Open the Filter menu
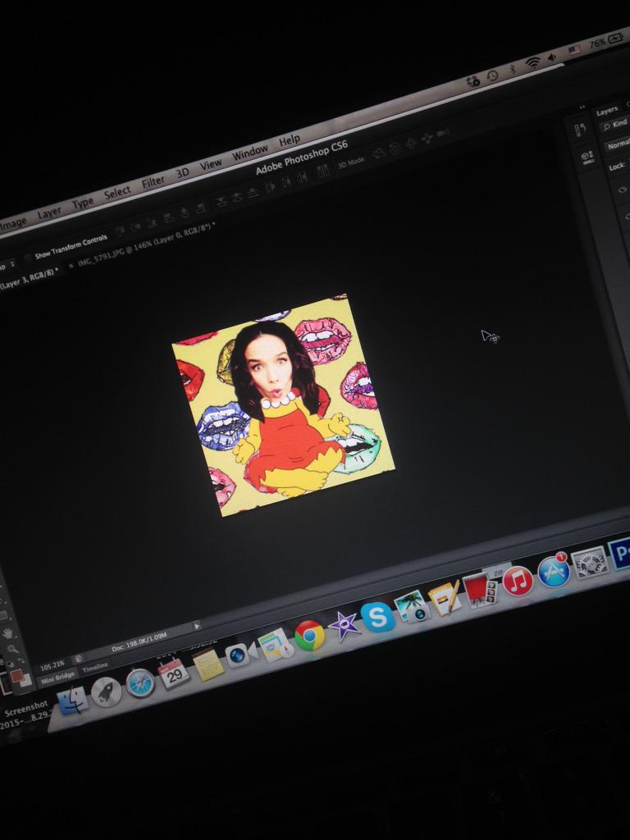Image resolution: width=630 pixels, height=840 pixels. click(x=153, y=182)
